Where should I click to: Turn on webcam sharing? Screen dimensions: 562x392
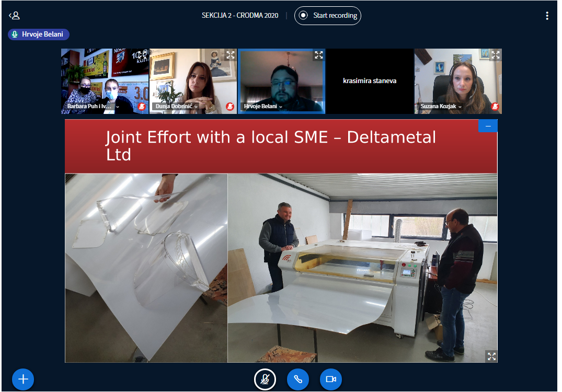point(330,379)
